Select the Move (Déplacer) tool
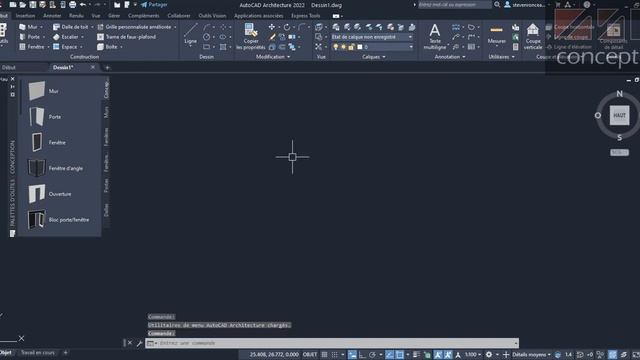Screen dimensions: 640x360 click(271, 27)
